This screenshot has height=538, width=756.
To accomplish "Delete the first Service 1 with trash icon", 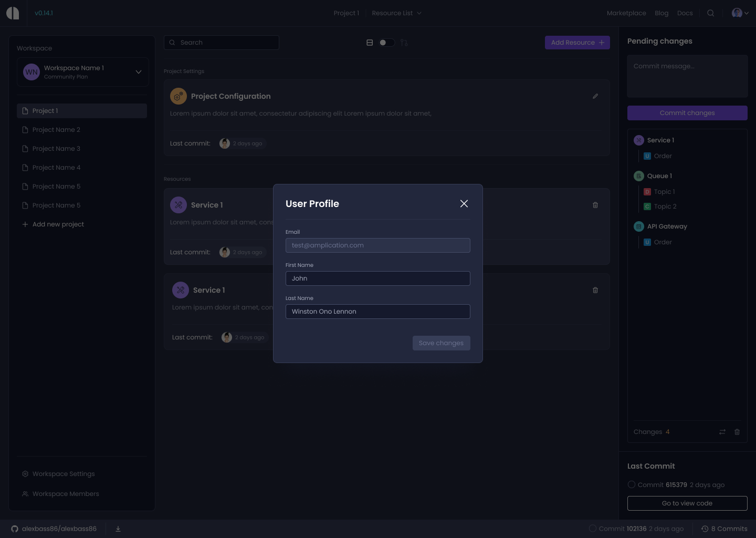I will click(595, 205).
